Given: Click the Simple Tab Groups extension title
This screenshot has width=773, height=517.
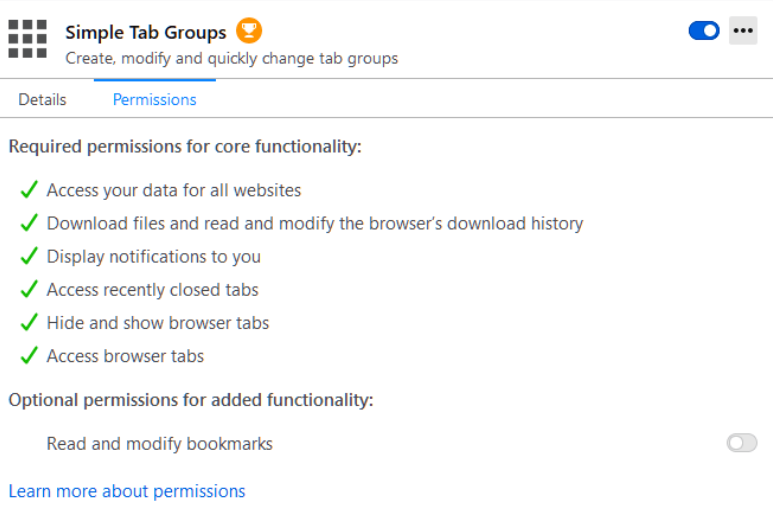Looking at the screenshot, I should 146,32.
